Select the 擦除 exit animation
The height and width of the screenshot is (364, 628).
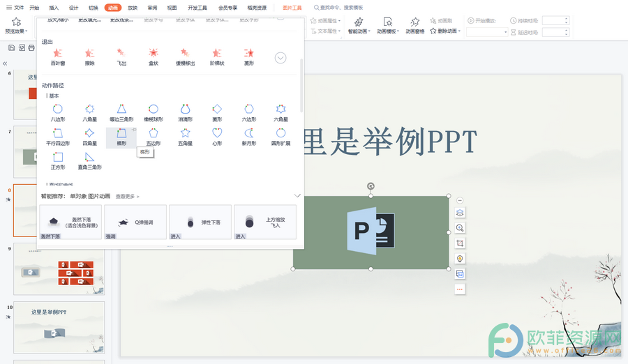tap(90, 56)
